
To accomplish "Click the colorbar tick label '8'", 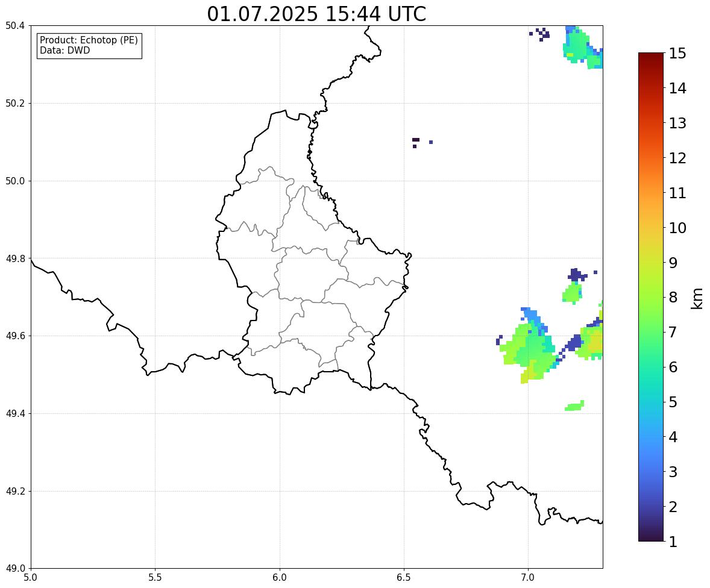I will point(673,298).
